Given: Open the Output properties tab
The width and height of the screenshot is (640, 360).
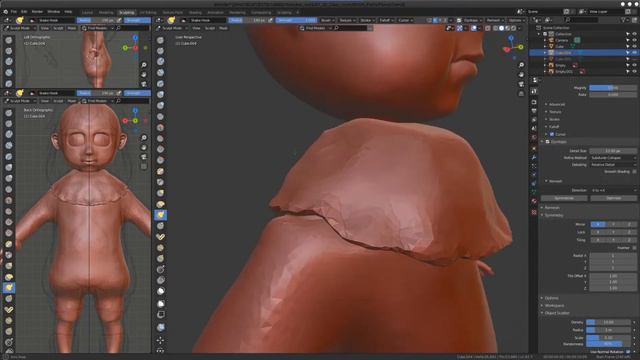Looking at the screenshot, I should point(534,111).
